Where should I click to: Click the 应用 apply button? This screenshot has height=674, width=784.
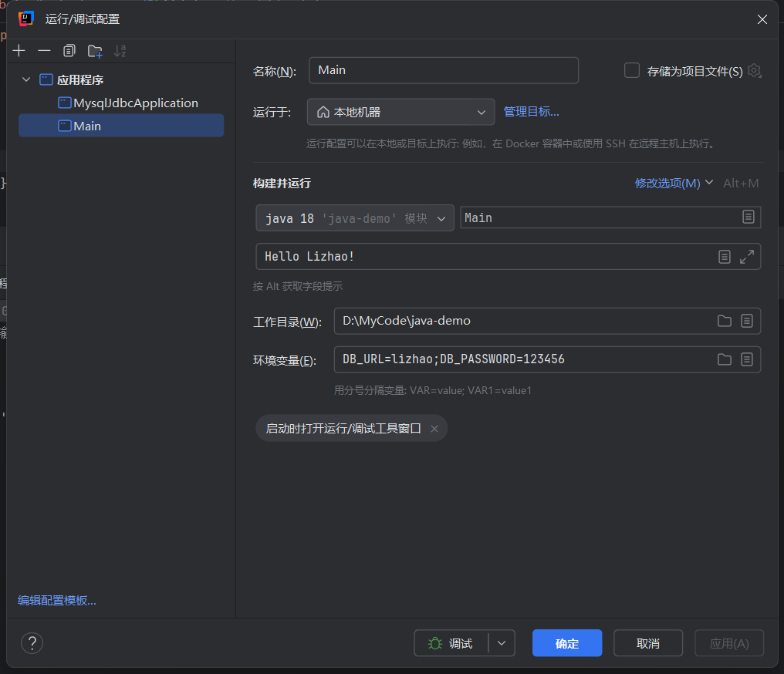click(729, 643)
